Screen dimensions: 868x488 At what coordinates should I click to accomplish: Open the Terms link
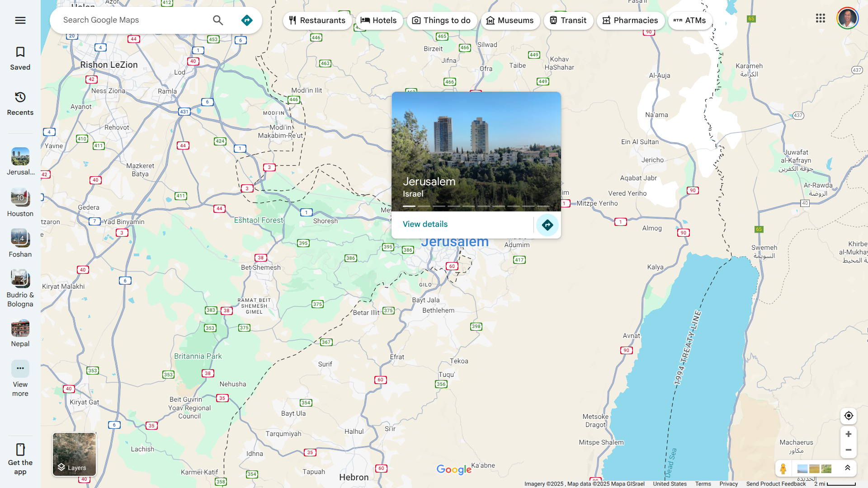click(x=703, y=484)
